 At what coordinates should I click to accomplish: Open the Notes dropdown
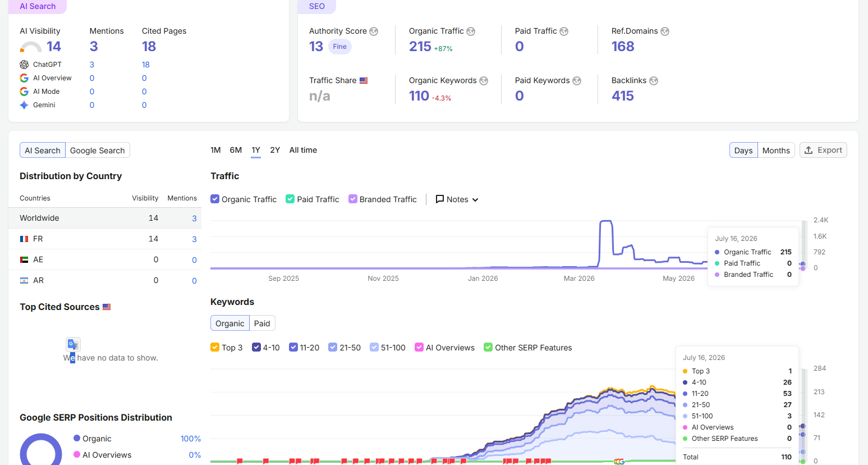click(x=457, y=199)
